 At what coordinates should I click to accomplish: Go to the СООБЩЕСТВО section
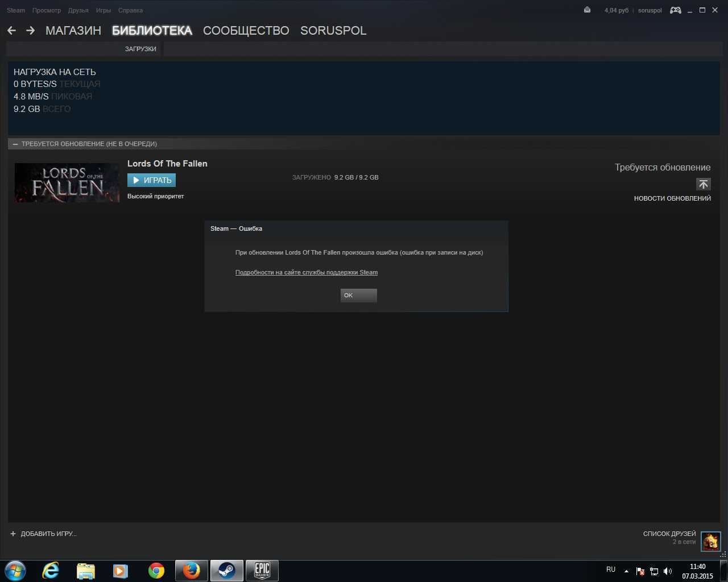(x=246, y=31)
